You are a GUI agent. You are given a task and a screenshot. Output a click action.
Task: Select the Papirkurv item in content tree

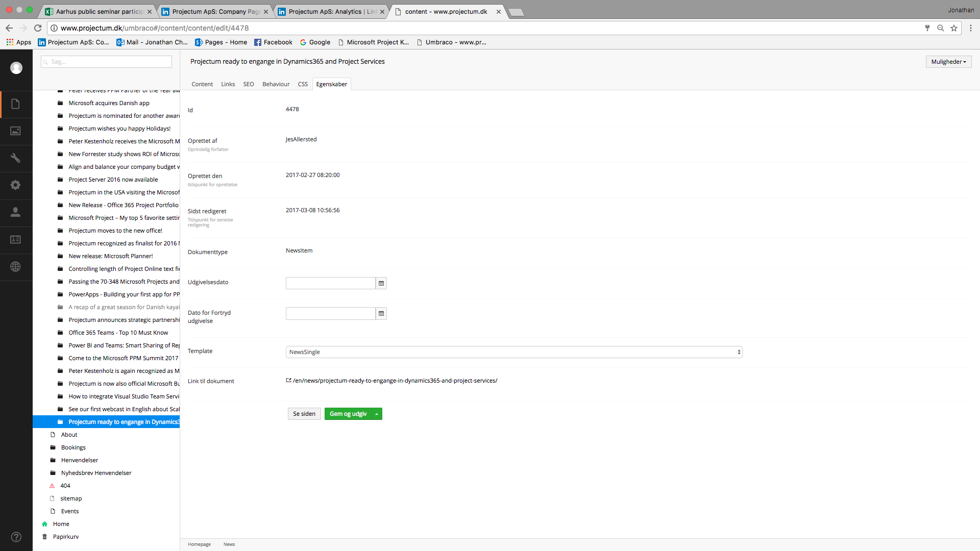[66, 536]
